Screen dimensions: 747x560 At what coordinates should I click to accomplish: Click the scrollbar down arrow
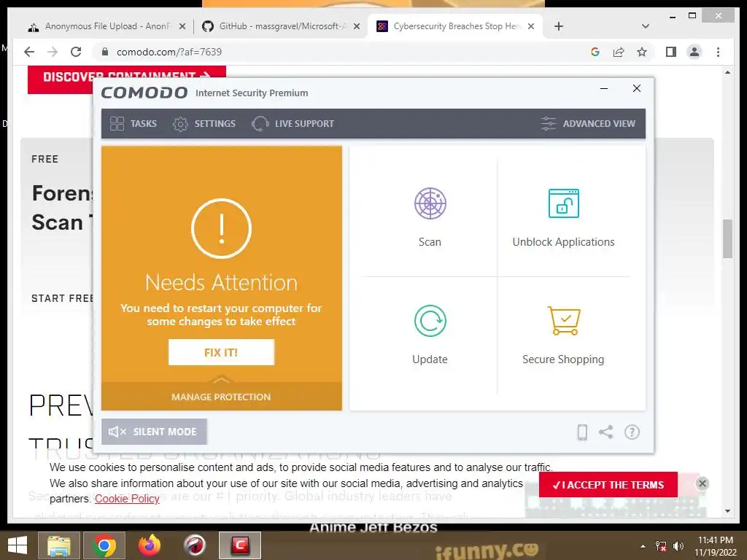click(727, 511)
